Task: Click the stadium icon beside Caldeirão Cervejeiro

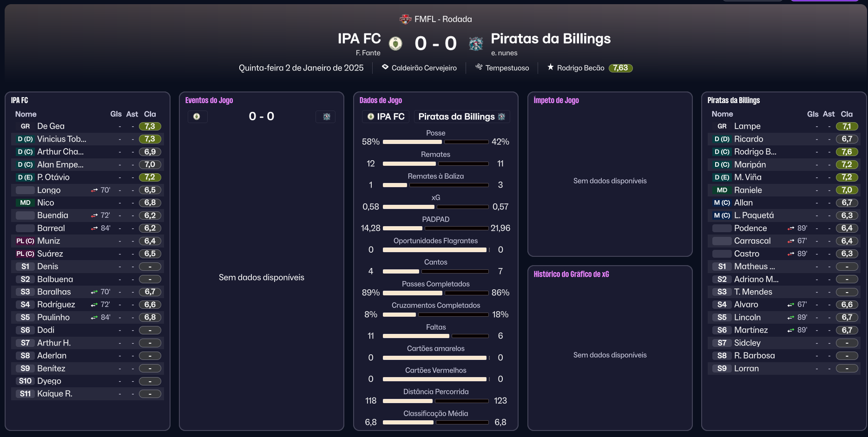Action: click(385, 67)
